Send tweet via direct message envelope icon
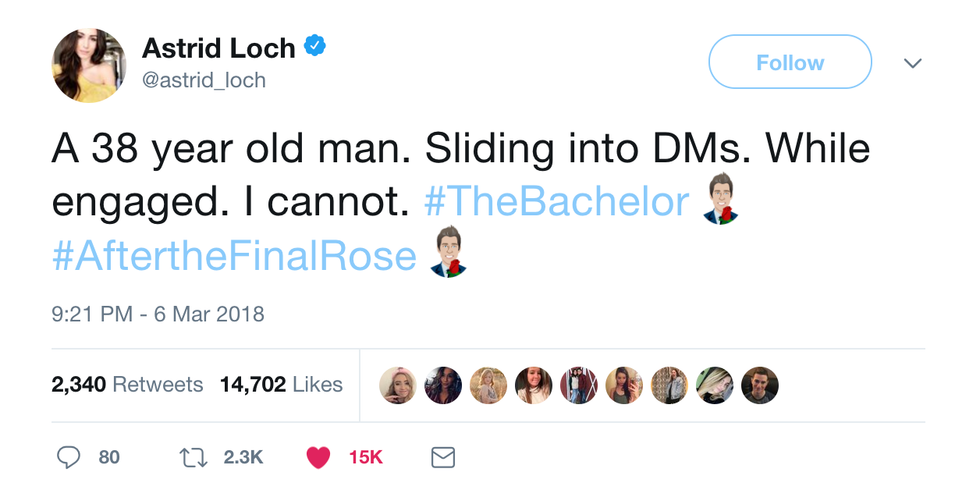 tap(442, 457)
